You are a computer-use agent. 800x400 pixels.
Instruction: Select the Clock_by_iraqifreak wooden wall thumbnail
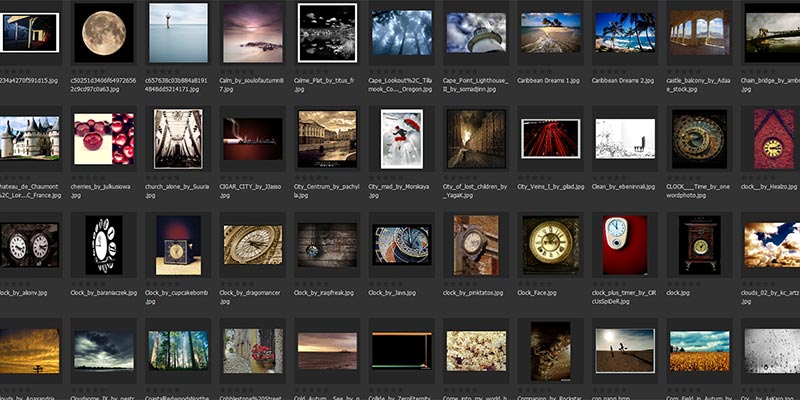click(328, 245)
